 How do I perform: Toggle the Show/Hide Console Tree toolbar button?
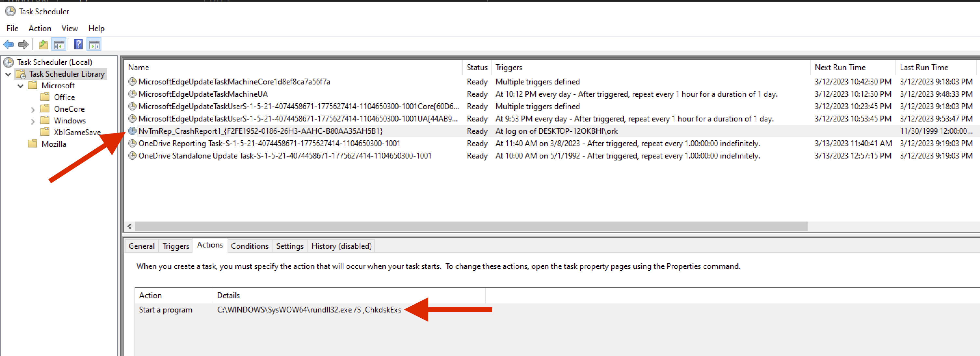tap(59, 45)
